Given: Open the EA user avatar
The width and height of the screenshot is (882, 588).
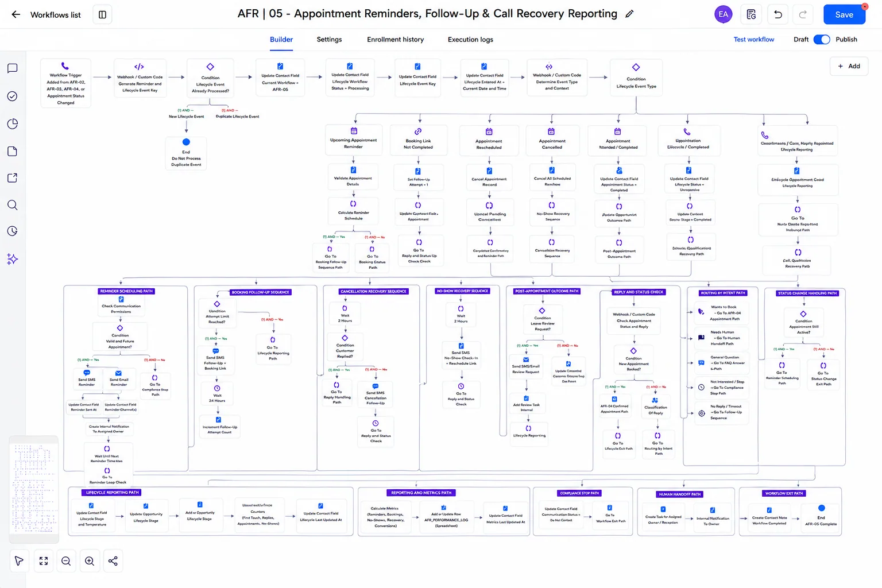Looking at the screenshot, I should coord(723,14).
